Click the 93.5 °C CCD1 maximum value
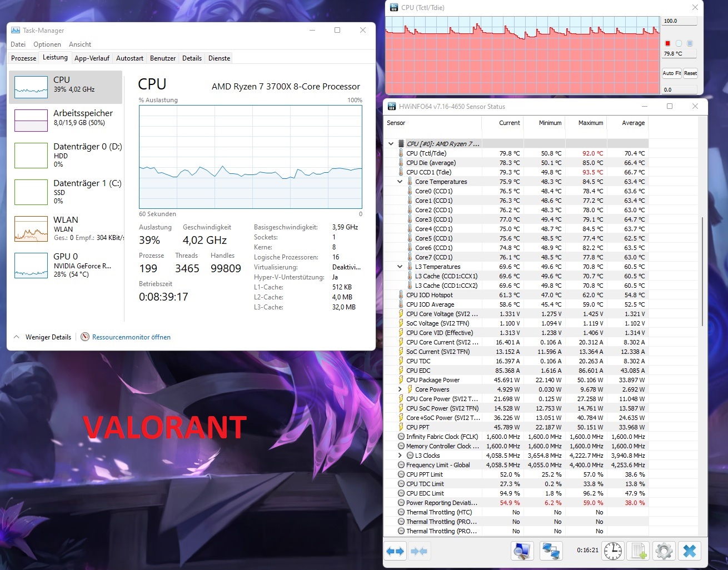The width and height of the screenshot is (728, 570). click(x=592, y=172)
